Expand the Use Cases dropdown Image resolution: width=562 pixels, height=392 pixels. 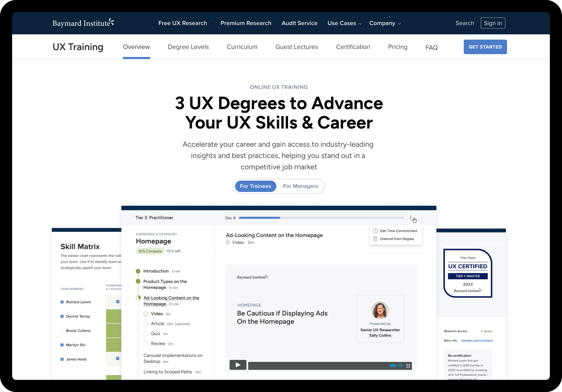[344, 23]
